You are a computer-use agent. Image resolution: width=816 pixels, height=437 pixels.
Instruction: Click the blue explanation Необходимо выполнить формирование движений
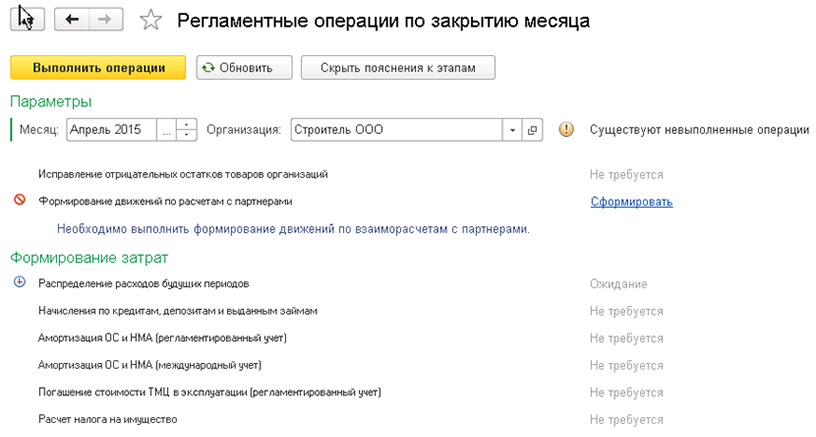point(293,229)
